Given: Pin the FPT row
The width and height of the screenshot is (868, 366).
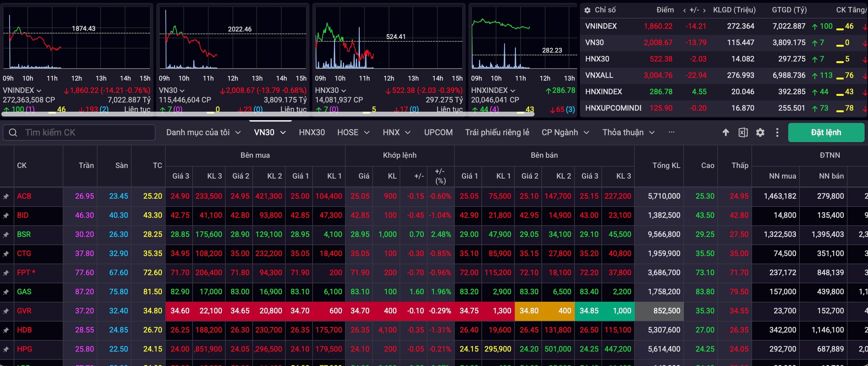Looking at the screenshot, I should 6,273.
